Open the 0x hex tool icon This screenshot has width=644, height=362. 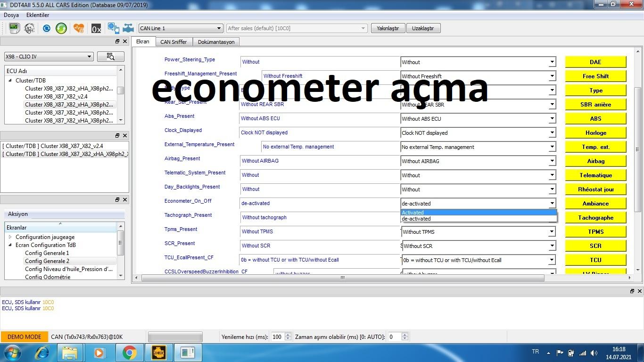point(96,28)
